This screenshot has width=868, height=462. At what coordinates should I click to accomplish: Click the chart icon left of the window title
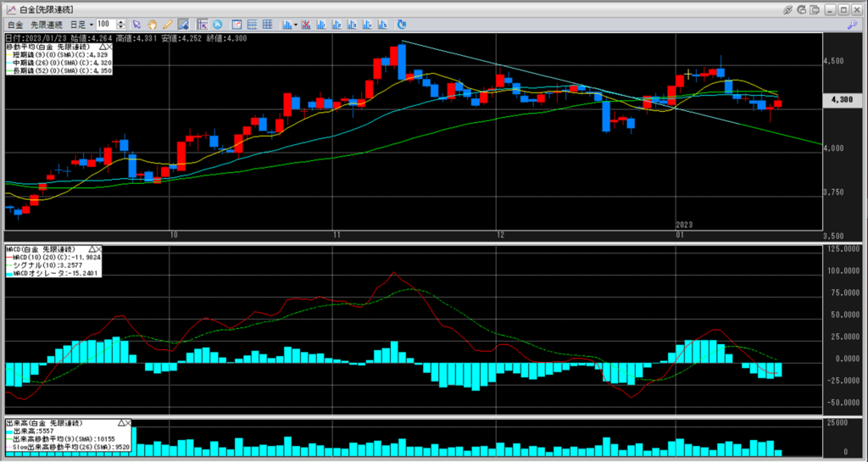pos(10,9)
